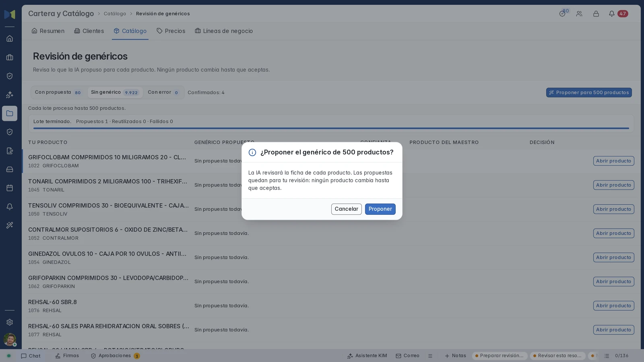Open the settings gear in sidebar
Image resolution: width=644 pixels, height=362 pixels.
point(10,322)
